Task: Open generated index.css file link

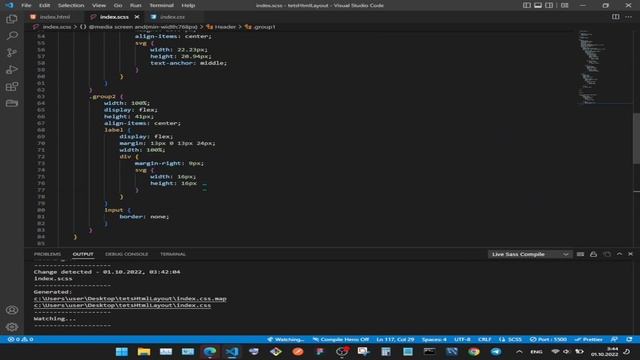Action: 122,305
